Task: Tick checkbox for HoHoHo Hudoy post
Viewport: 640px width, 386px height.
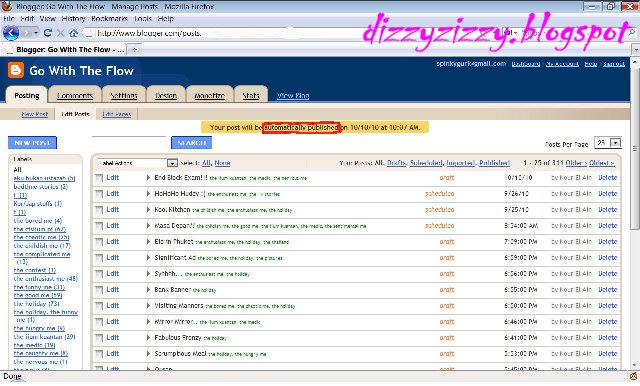Action: [x=99, y=194]
